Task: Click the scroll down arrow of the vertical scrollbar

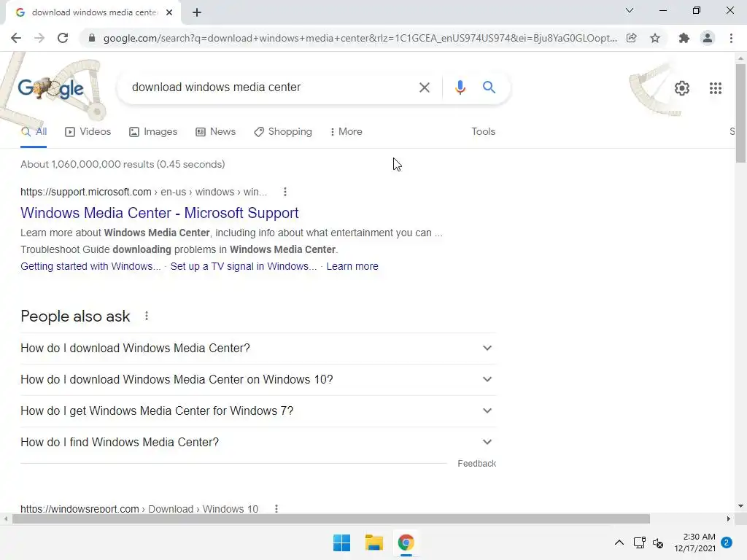Action: 740,506
